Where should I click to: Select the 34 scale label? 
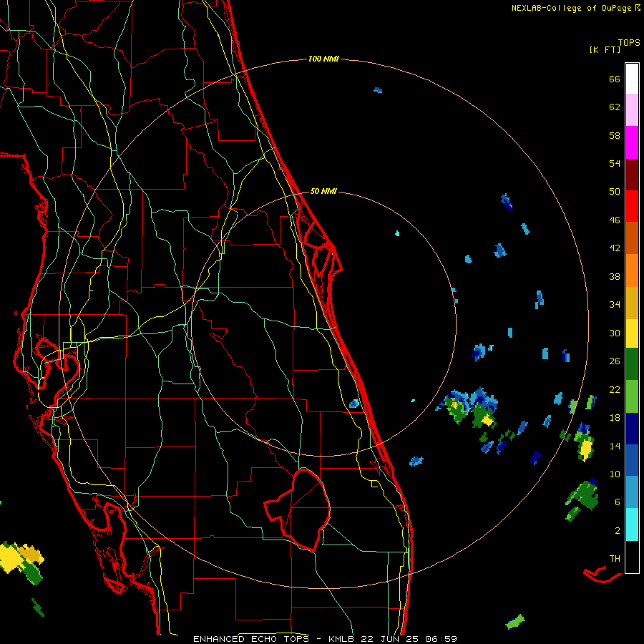click(x=615, y=304)
